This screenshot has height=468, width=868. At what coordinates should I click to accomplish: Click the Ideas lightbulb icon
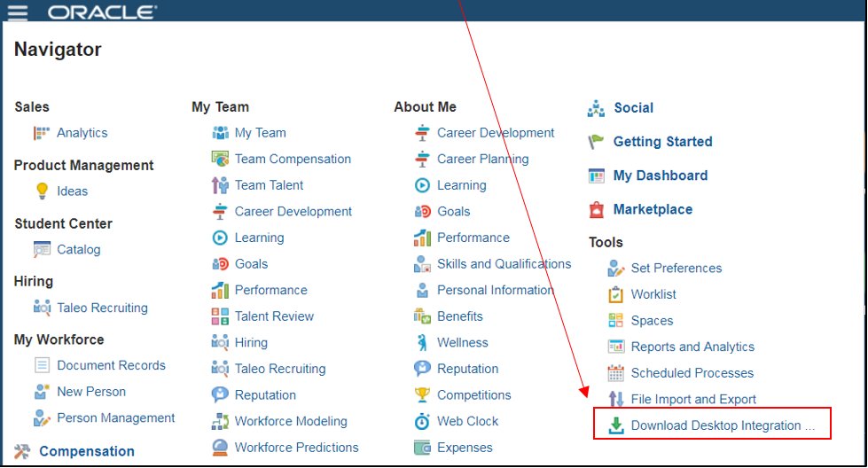(x=42, y=191)
